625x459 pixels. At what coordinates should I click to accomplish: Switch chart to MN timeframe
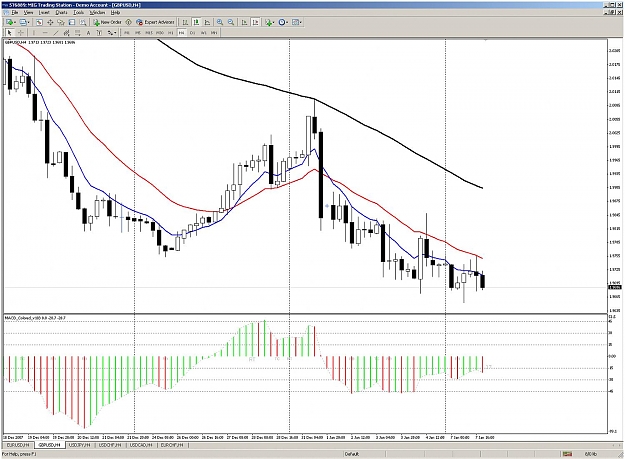214,33
